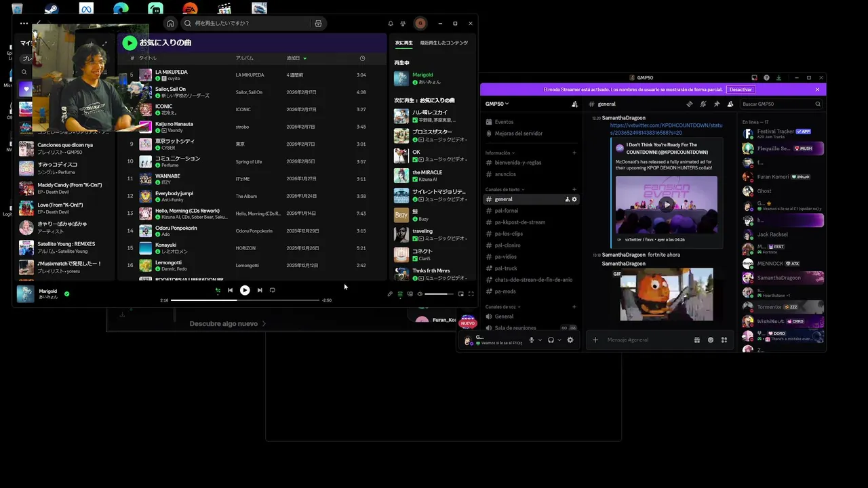
Task: Open Spotify three-dots app menu
Action: coord(24,23)
